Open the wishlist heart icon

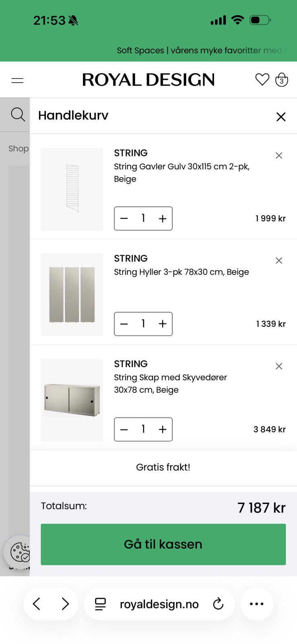click(262, 80)
